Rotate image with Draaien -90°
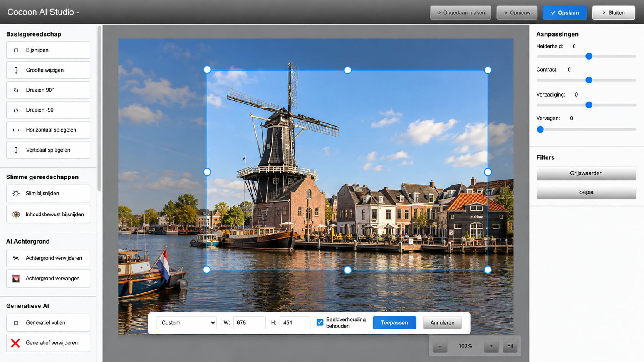 click(48, 110)
